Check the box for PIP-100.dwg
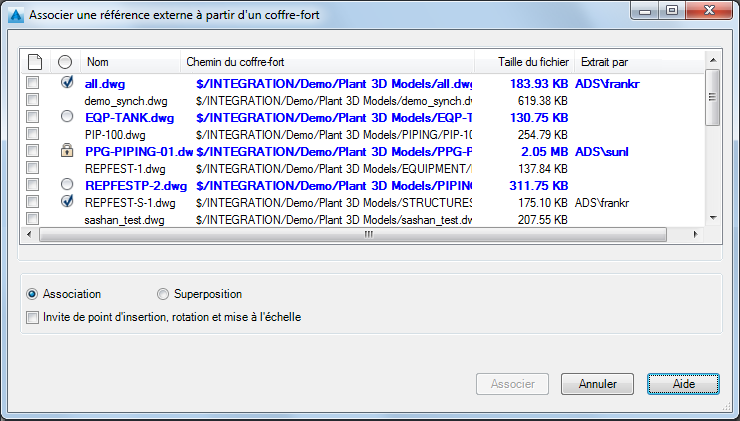This screenshot has height=421, width=740. coord(33,134)
